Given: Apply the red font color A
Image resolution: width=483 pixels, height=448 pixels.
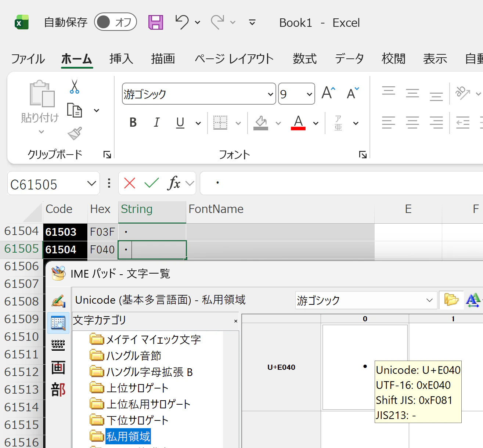Looking at the screenshot, I should (x=298, y=123).
